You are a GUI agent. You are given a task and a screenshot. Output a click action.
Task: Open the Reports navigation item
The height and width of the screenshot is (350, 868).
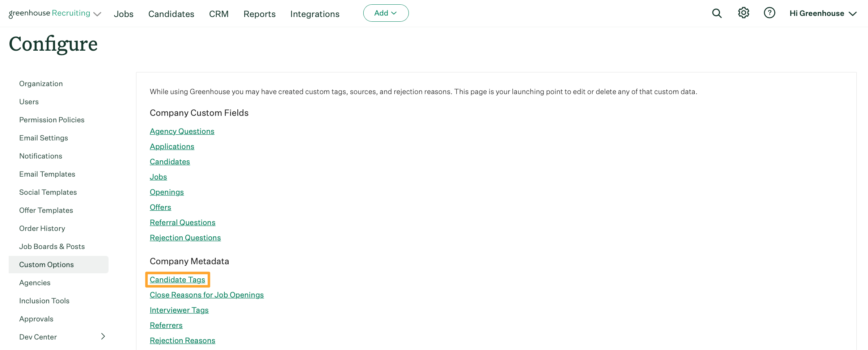[x=259, y=14]
